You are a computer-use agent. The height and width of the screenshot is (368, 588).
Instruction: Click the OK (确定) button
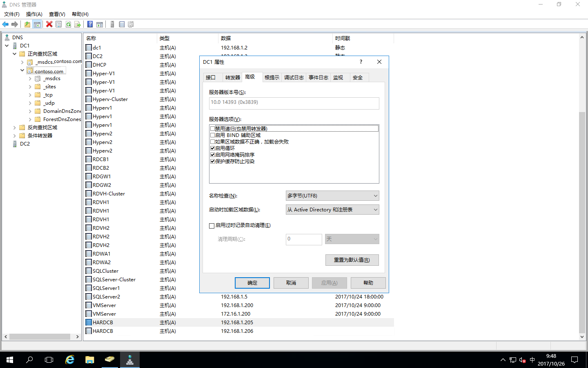coord(252,283)
